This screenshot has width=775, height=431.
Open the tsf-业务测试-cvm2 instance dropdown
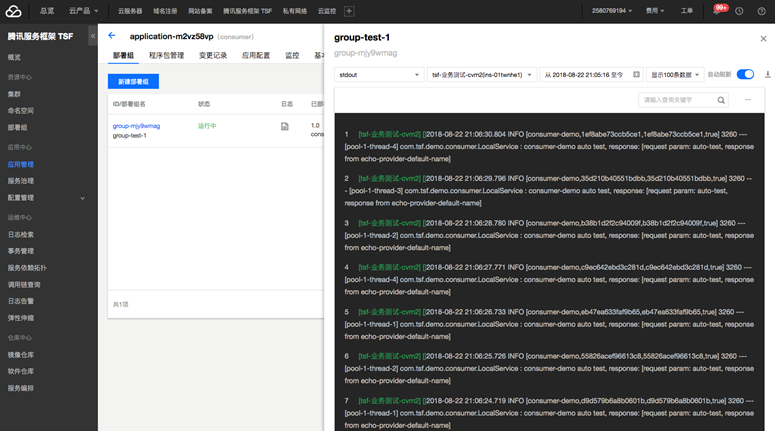pos(481,75)
